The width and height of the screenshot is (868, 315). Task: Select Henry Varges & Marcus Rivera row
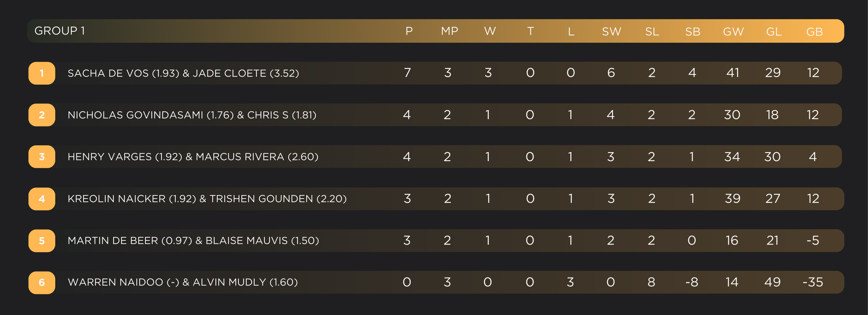(193, 157)
